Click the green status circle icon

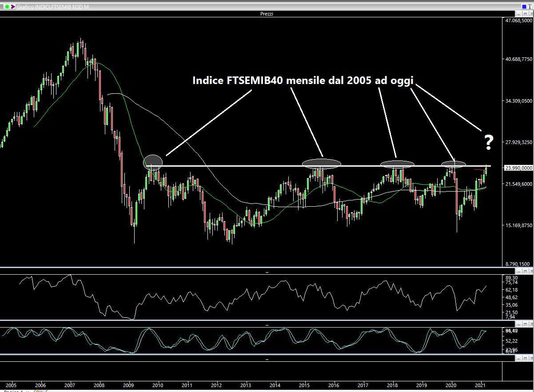(7, 7)
